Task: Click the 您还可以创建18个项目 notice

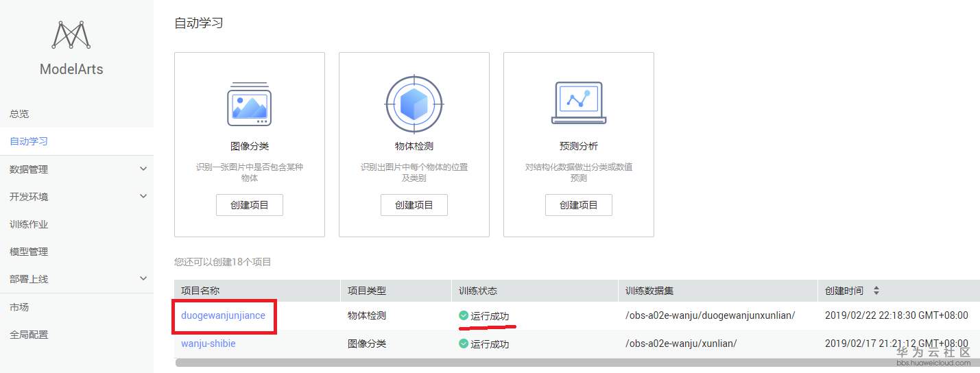Action: point(223,262)
